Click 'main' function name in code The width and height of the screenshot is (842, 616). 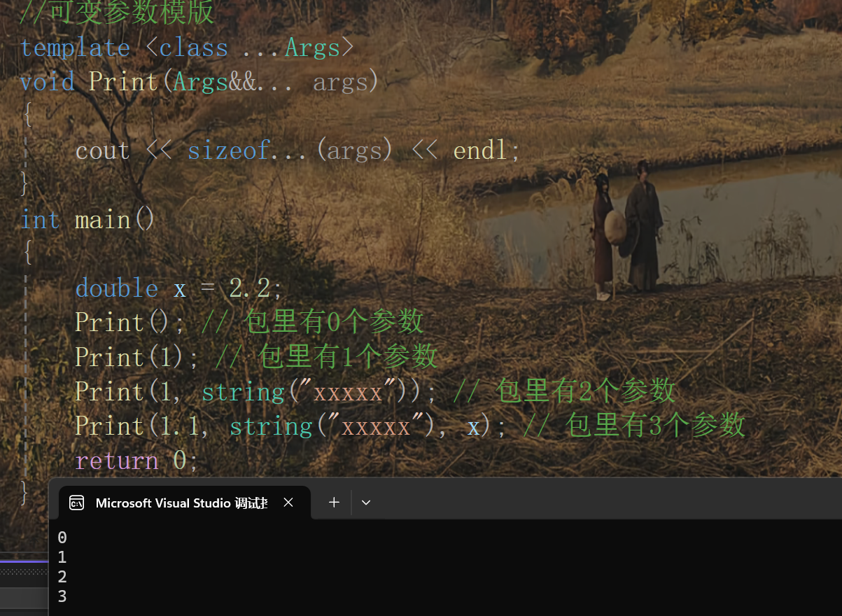(103, 220)
